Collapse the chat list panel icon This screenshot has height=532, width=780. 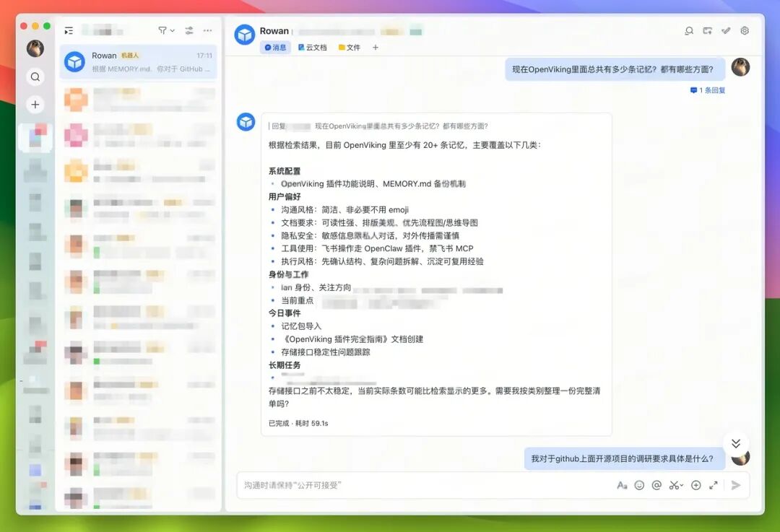69,31
